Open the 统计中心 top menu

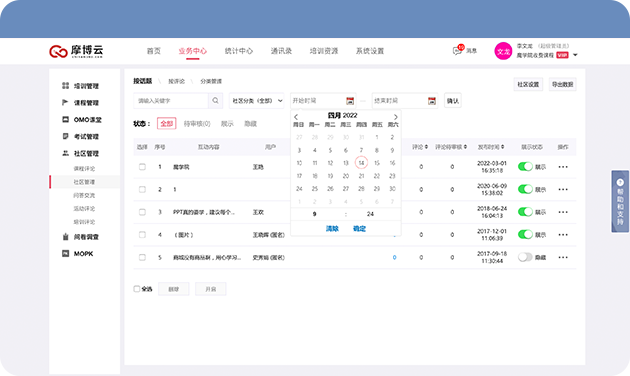pos(239,51)
